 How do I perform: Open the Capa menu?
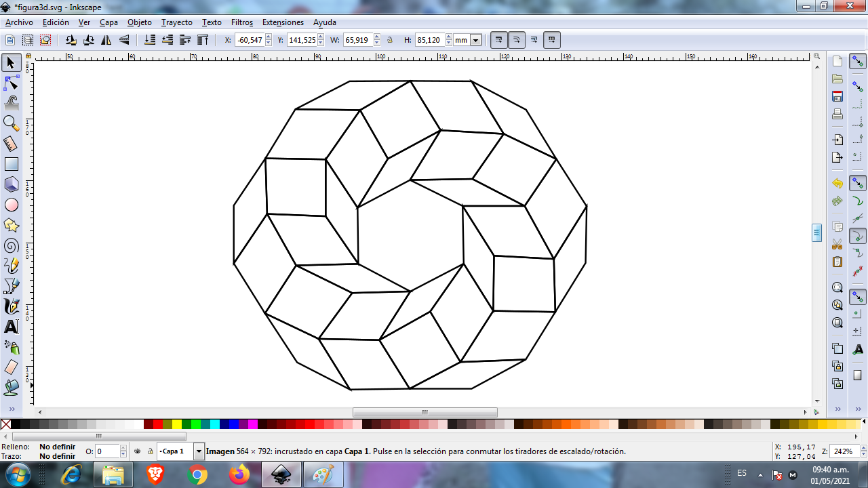pyautogui.click(x=108, y=22)
